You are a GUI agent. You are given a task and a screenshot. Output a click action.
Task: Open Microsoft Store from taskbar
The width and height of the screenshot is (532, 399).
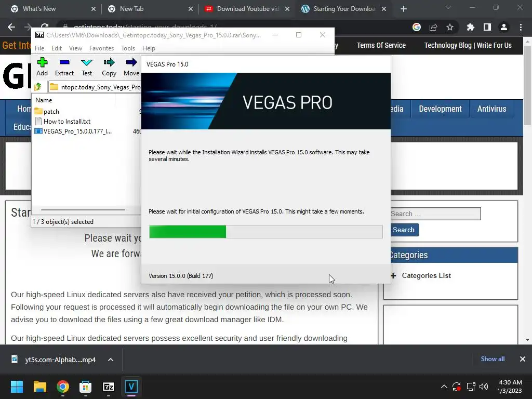pos(86,387)
